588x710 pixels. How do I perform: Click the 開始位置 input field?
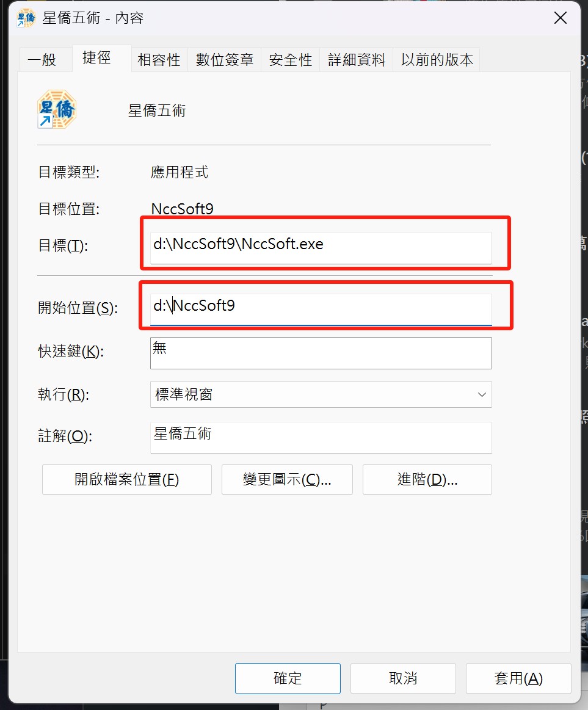(x=321, y=310)
